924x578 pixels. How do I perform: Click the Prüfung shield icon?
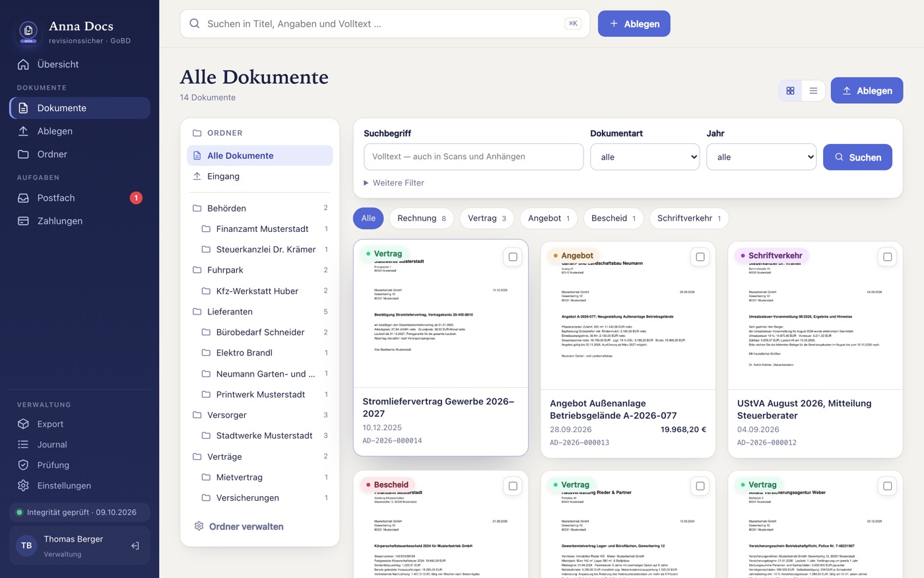coord(23,465)
